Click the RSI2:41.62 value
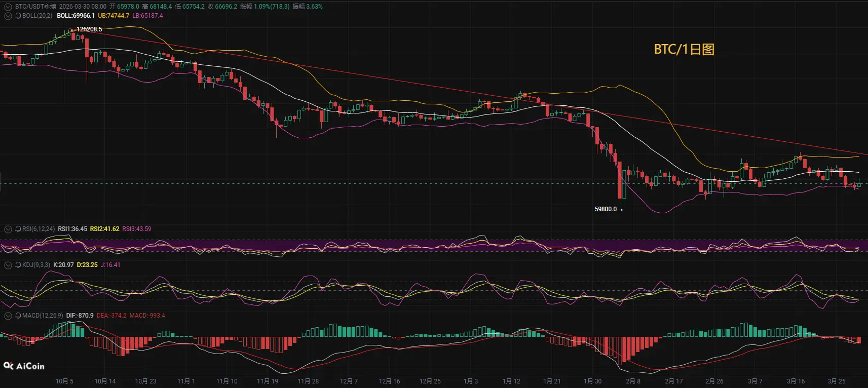The height and width of the screenshot is (388, 868). 105,229
